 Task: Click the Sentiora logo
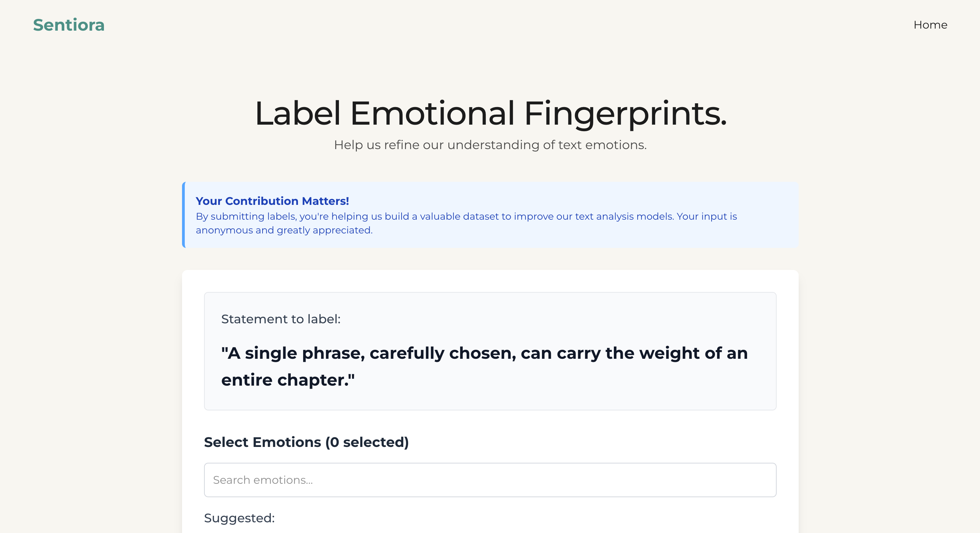(x=69, y=25)
